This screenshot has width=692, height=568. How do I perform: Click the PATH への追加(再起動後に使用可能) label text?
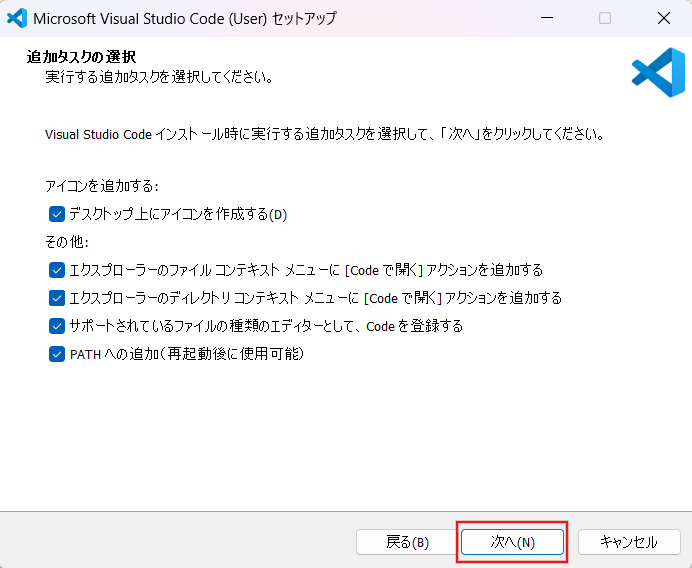(186, 354)
